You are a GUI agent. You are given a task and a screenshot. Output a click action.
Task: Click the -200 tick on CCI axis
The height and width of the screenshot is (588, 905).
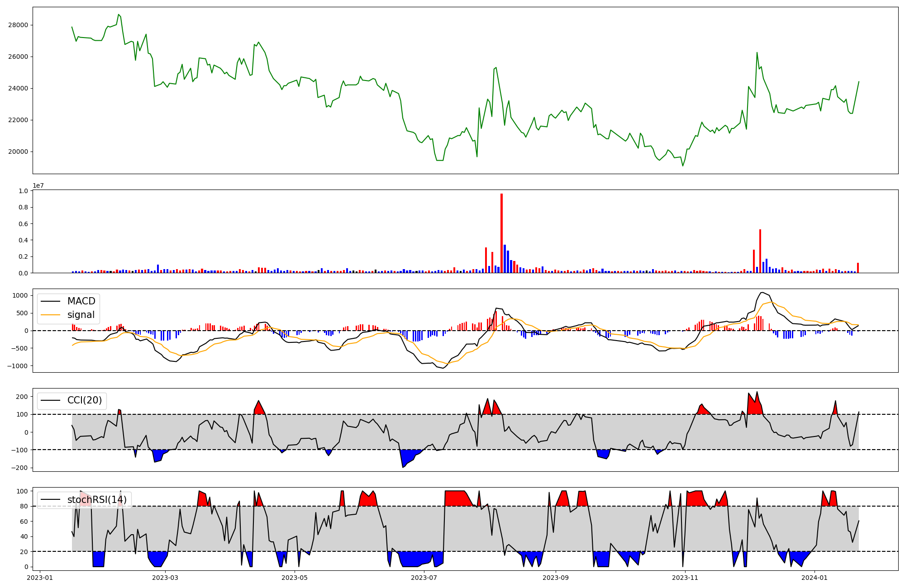click(19, 468)
